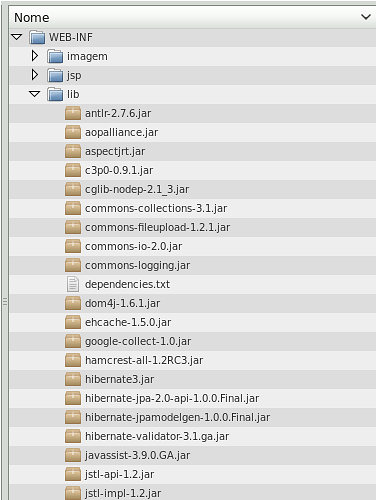Image resolution: width=376 pixels, height=500 pixels.
Task: Select the WEB-INF folder name
Action: tap(71, 37)
